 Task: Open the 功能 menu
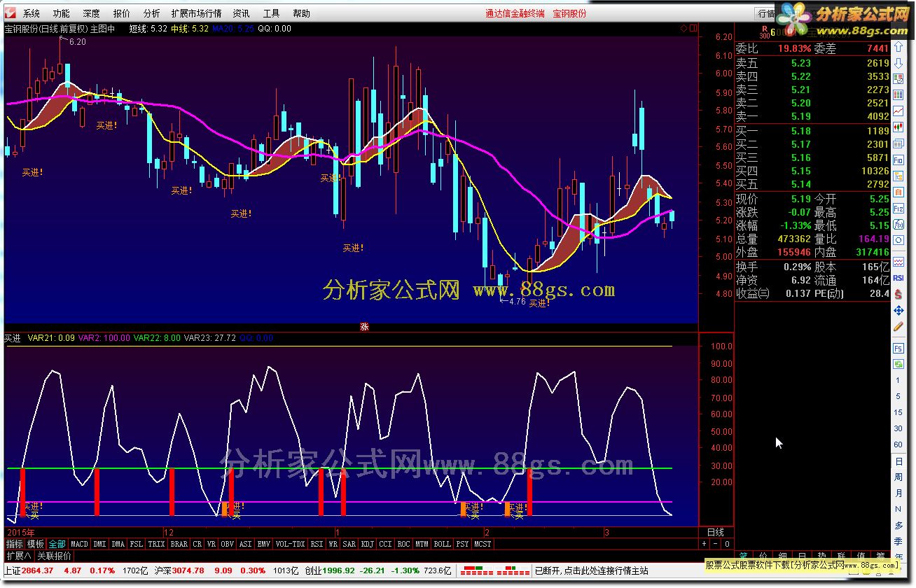pos(61,13)
